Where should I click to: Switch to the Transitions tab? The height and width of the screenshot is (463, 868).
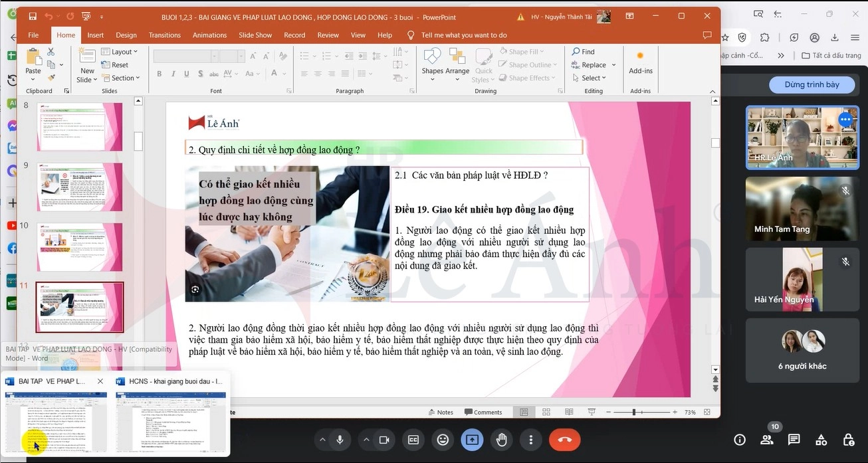(164, 35)
